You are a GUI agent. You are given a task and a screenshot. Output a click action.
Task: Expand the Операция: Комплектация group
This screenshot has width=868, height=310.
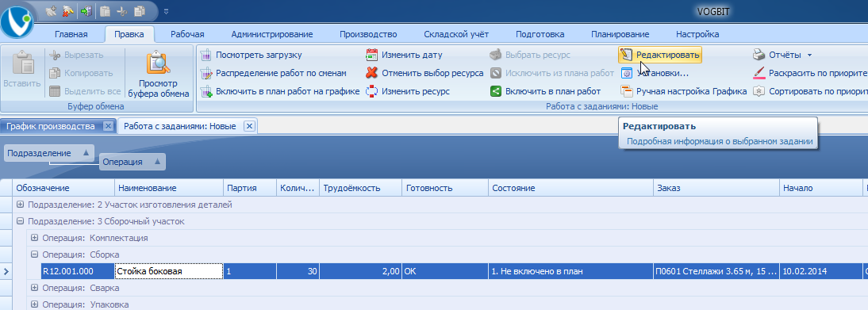tap(35, 238)
